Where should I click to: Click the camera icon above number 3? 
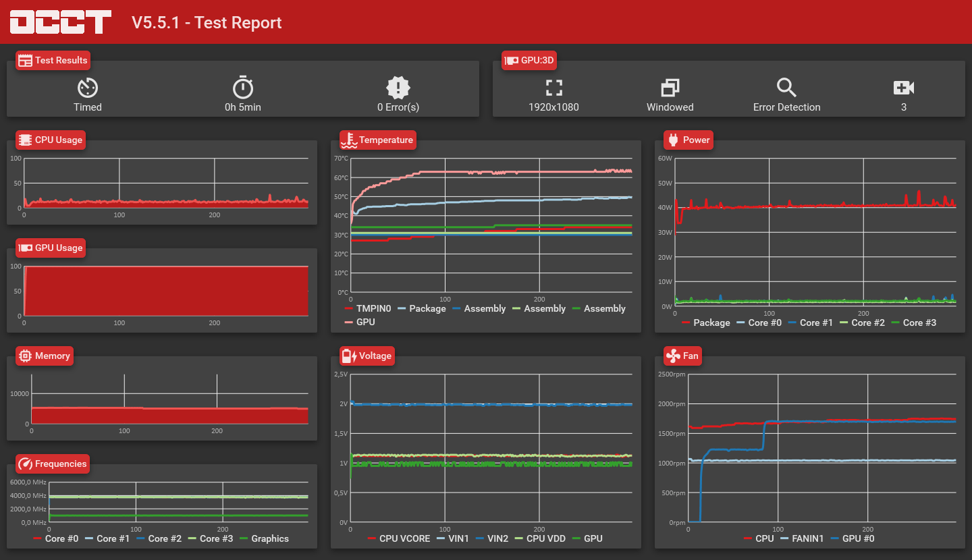point(904,88)
